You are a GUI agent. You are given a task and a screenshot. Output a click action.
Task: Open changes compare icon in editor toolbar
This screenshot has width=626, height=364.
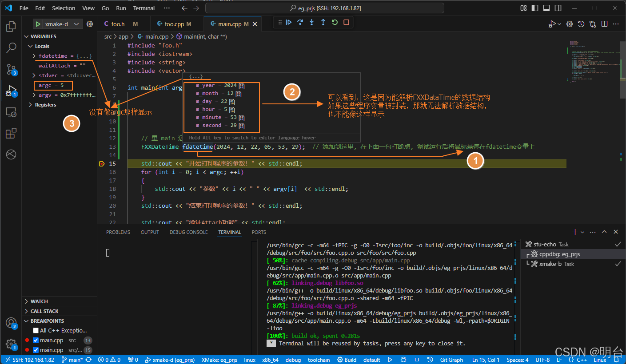coord(593,24)
